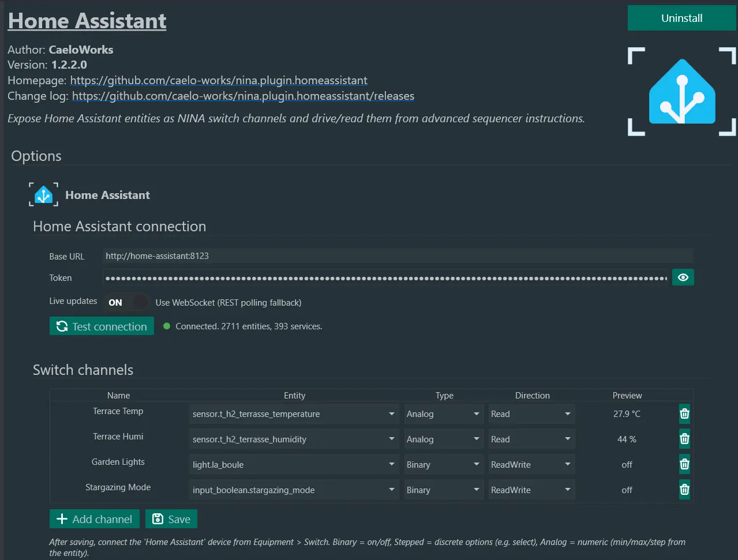Click the version number 1.2.2.0
738x560 pixels.
[x=69, y=65]
